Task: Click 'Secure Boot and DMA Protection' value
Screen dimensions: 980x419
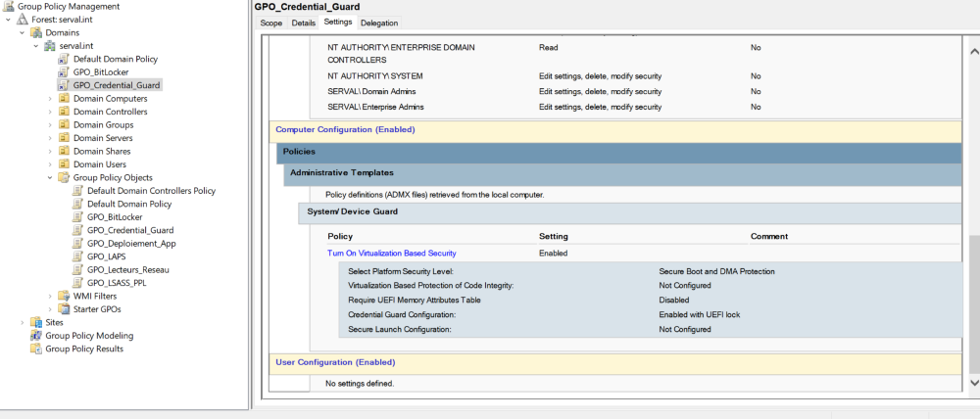Action: tap(717, 271)
